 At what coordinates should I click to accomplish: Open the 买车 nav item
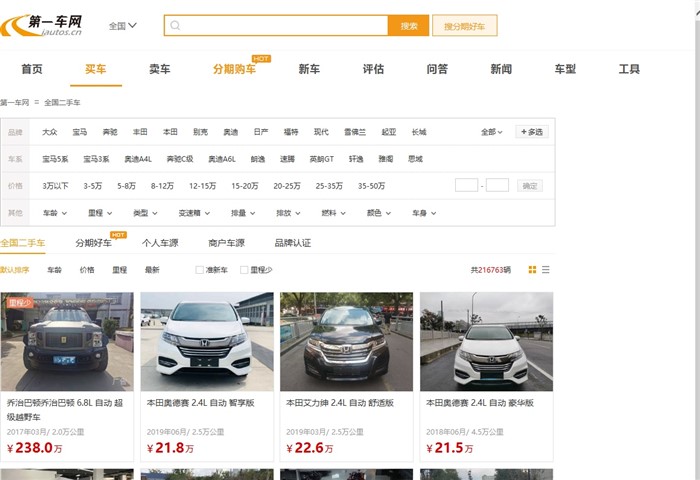click(96, 69)
